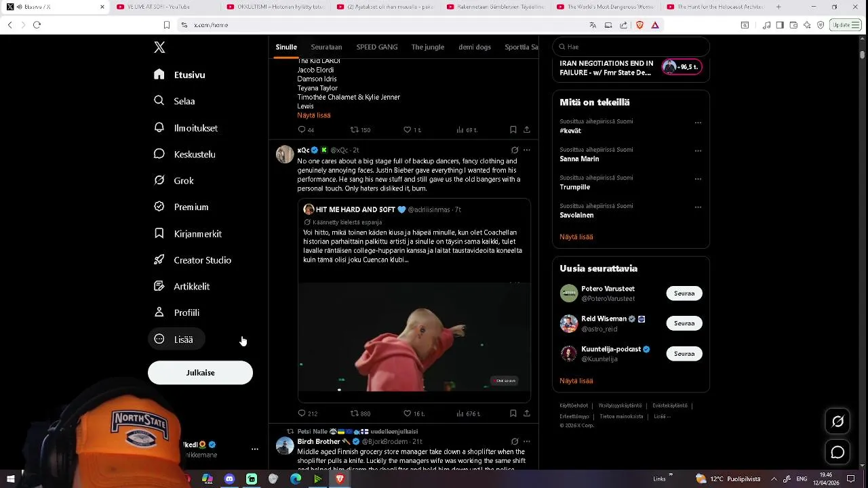Open the #kevät trending topic
This screenshot has height=488, width=868.
point(570,131)
